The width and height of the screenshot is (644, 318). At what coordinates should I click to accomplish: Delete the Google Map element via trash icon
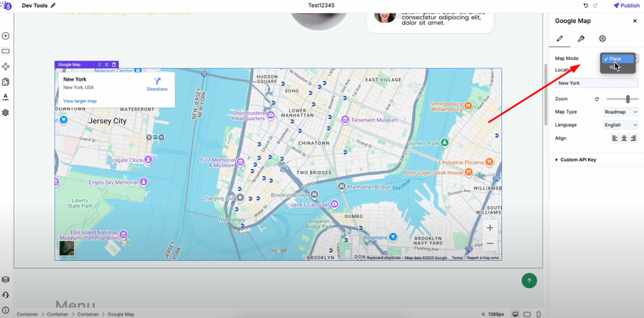114,64
